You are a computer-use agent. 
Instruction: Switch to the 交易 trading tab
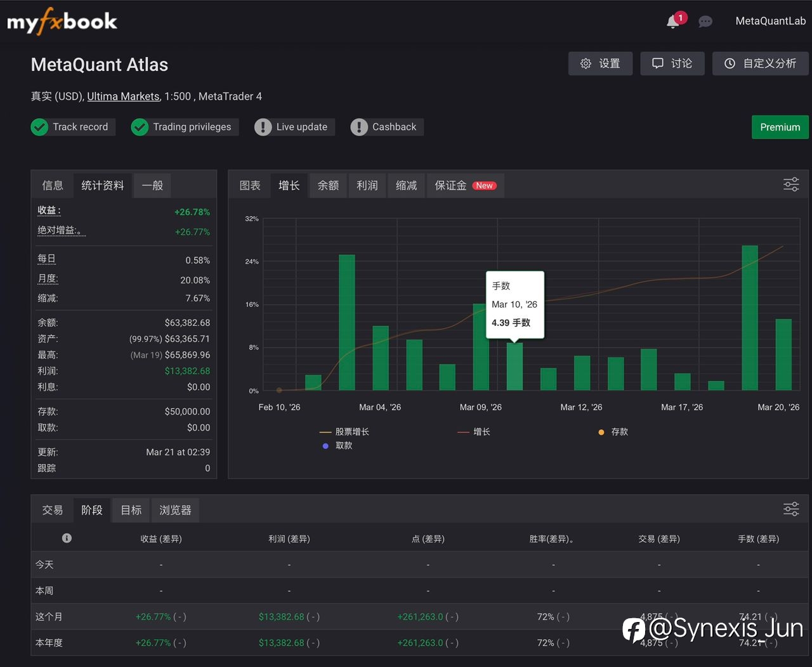coord(53,510)
